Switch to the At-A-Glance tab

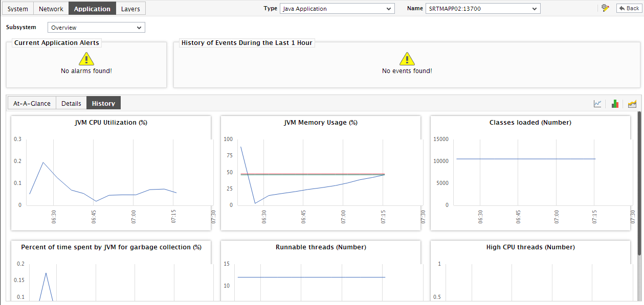click(32, 103)
